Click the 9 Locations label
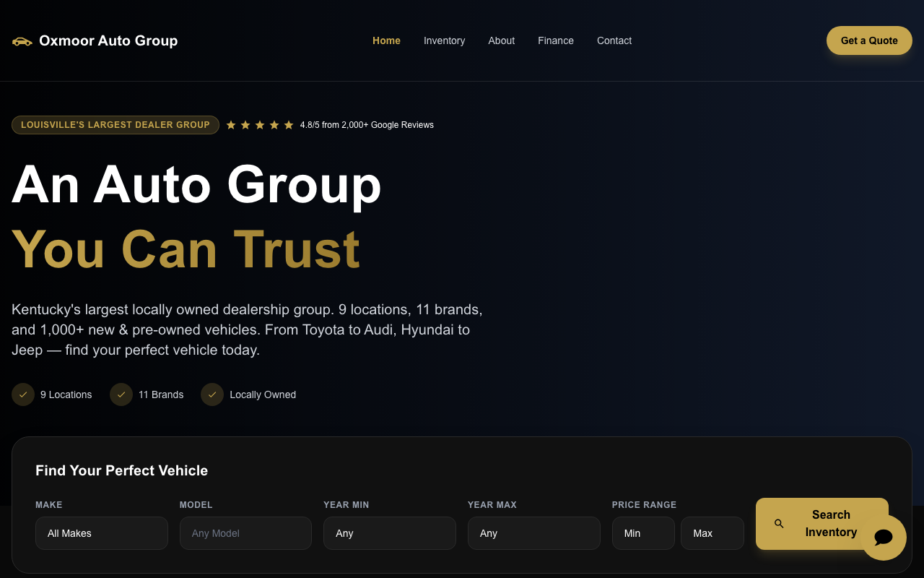924x578 pixels. point(66,394)
